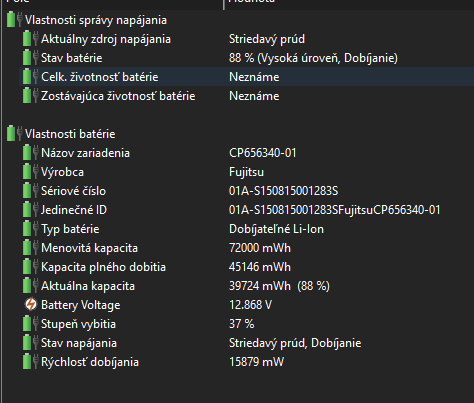474x403 pixels.
Task: Click battery icon beside Aktuálny zdroj napájania
Action: (x=31, y=39)
